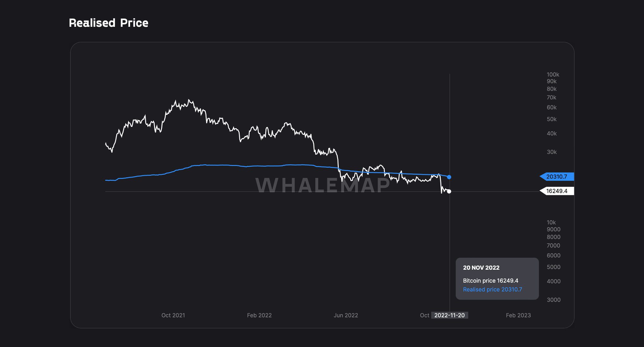Viewport: 644px width, 347px height.
Task: Select the Oct 2021 axis label
Action: click(x=173, y=315)
